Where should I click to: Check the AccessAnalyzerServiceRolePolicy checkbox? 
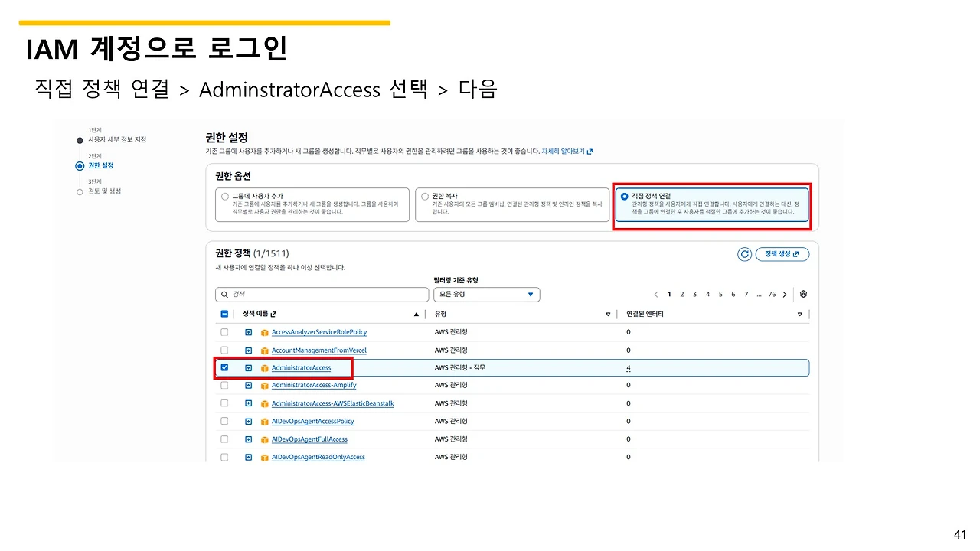click(x=224, y=332)
